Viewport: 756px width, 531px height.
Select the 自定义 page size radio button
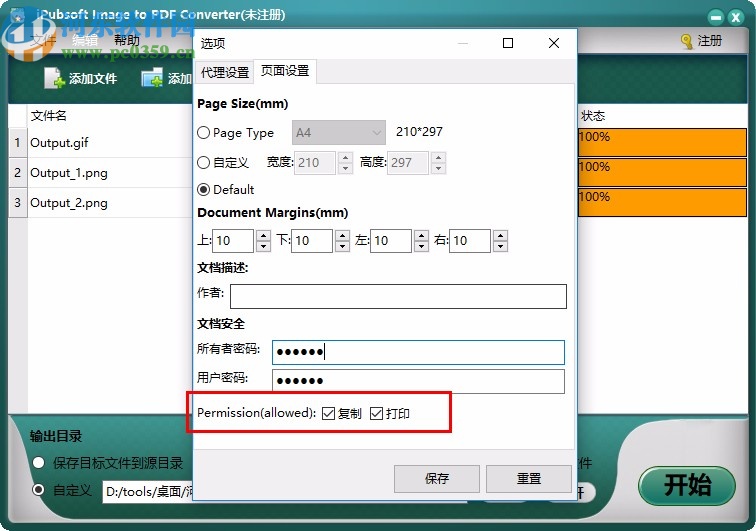(203, 163)
